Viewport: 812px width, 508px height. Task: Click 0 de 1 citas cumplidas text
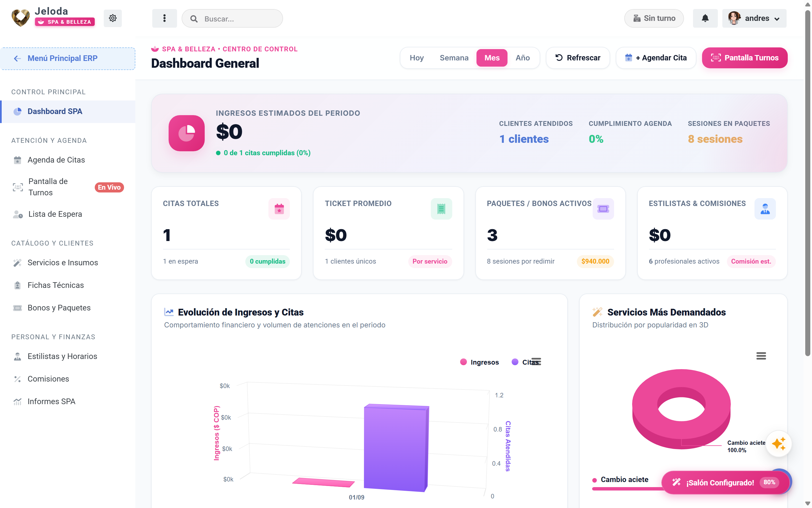(x=267, y=153)
